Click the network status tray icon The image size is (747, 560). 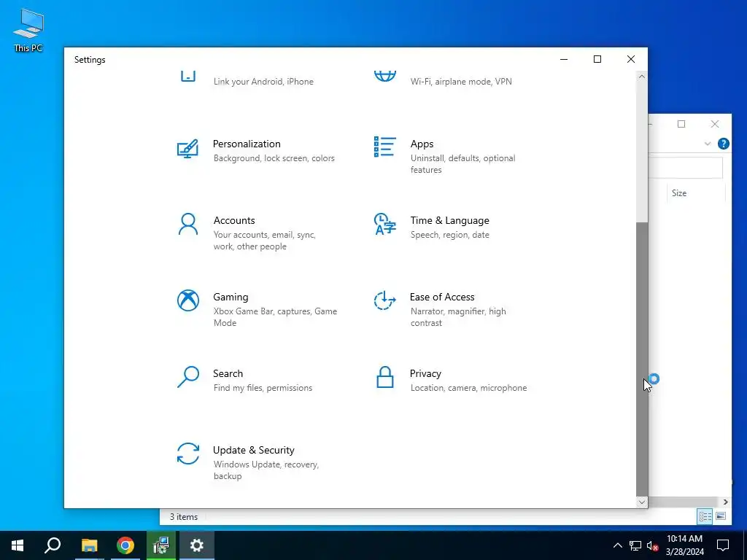point(635,545)
